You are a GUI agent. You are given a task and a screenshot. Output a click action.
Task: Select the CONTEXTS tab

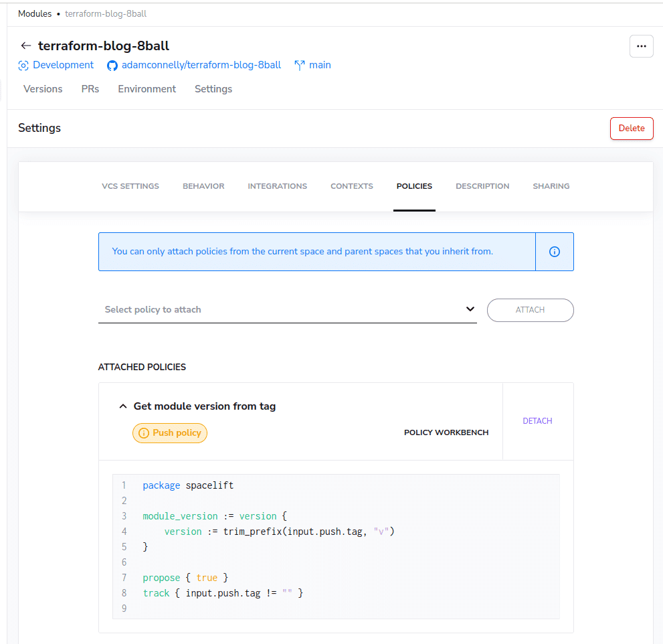click(x=352, y=186)
